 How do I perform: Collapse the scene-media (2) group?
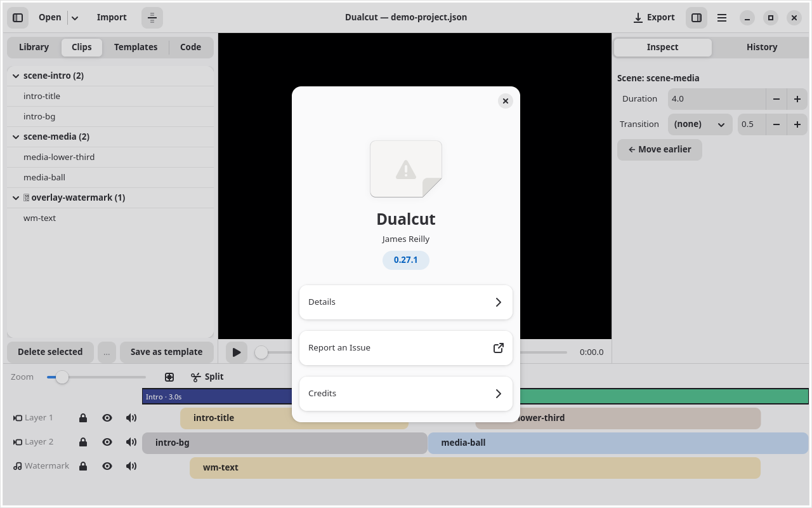click(x=16, y=137)
